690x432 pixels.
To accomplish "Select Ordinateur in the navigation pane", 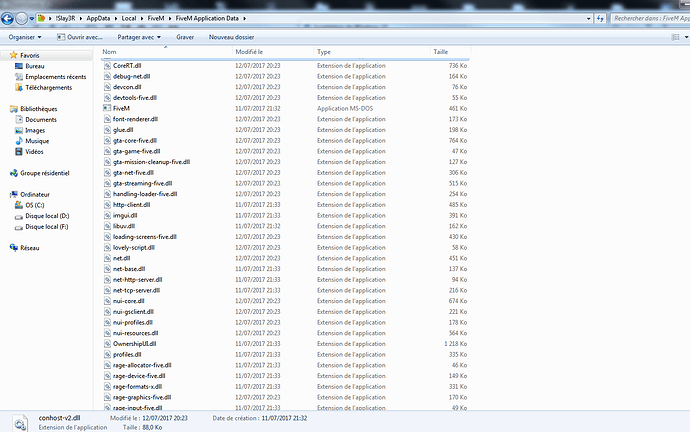I will [35, 194].
